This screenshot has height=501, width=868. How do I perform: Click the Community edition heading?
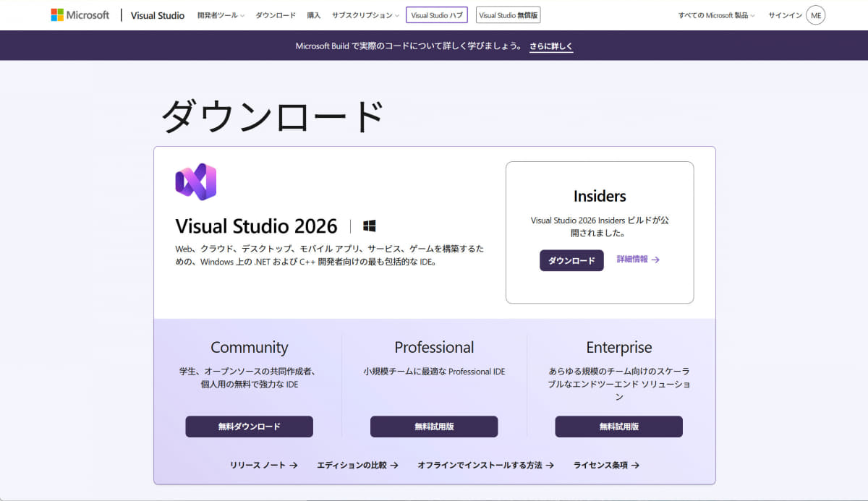250,347
